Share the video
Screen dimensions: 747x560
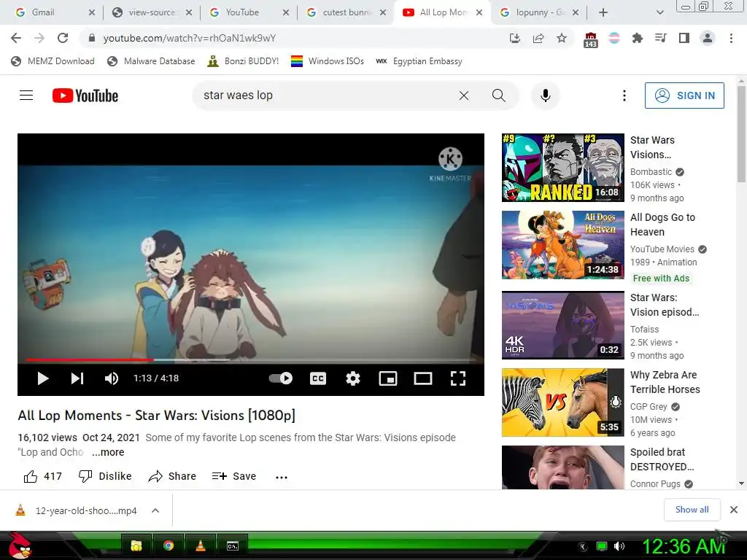tap(172, 476)
